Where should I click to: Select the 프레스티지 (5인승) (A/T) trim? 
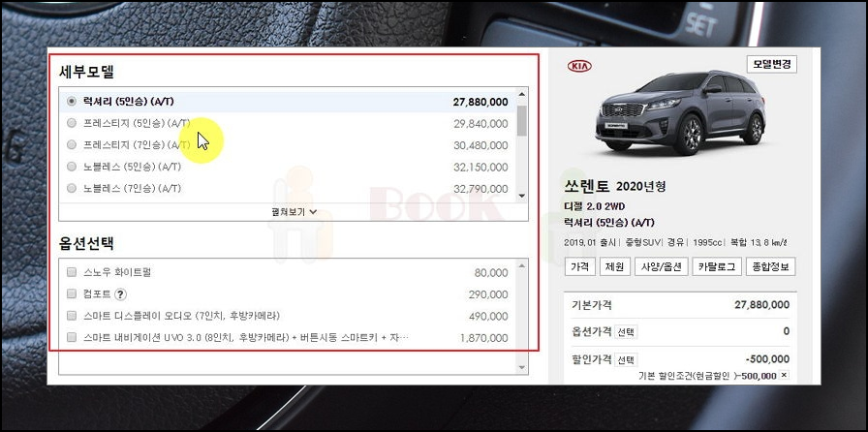click(x=72, y=124)
